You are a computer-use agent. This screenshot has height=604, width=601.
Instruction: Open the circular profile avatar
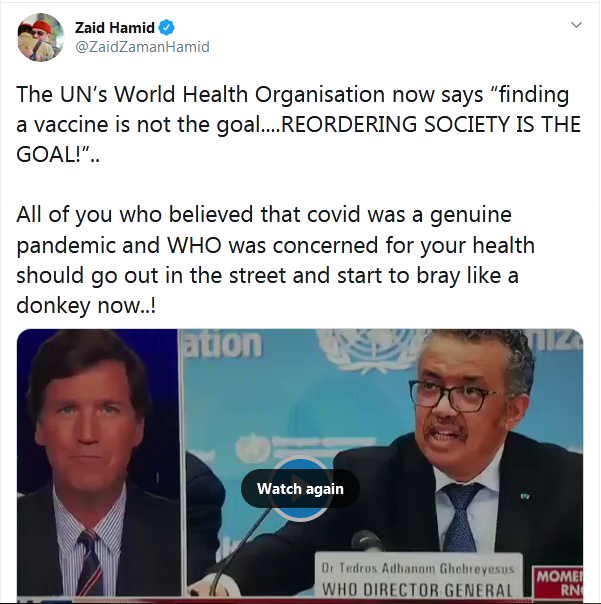tap(41, 37)
